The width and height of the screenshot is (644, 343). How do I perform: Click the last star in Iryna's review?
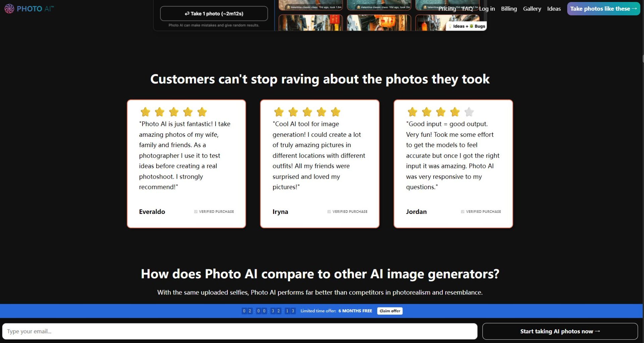pyautogui.click(x=335, y=112)
